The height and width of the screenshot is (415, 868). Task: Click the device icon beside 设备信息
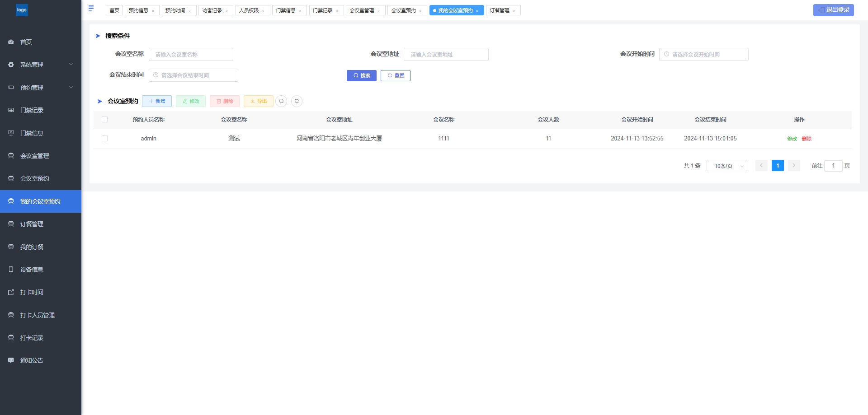tap(11, 269)
